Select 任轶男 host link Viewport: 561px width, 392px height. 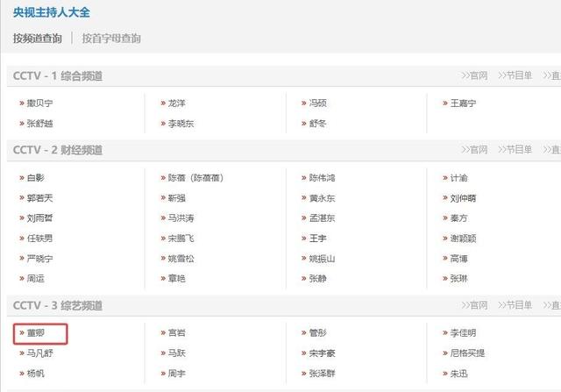[x=39, y=238]
